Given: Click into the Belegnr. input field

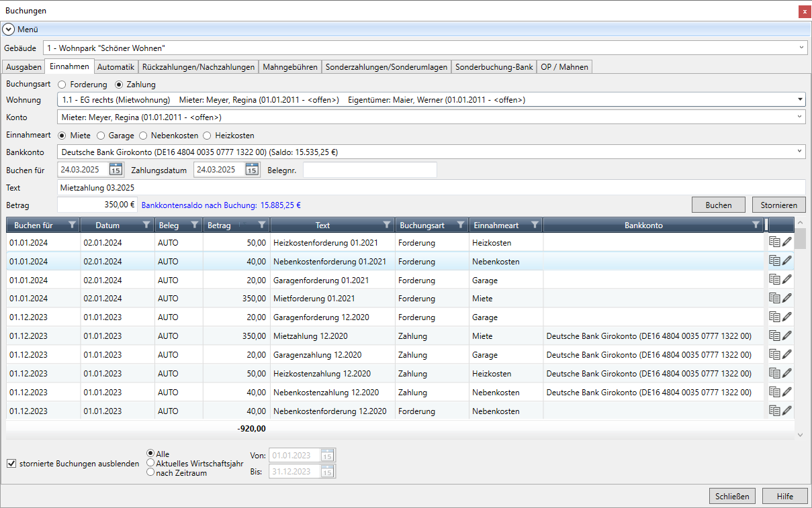Looking at the screenshot, I should [x=369, y=170].
